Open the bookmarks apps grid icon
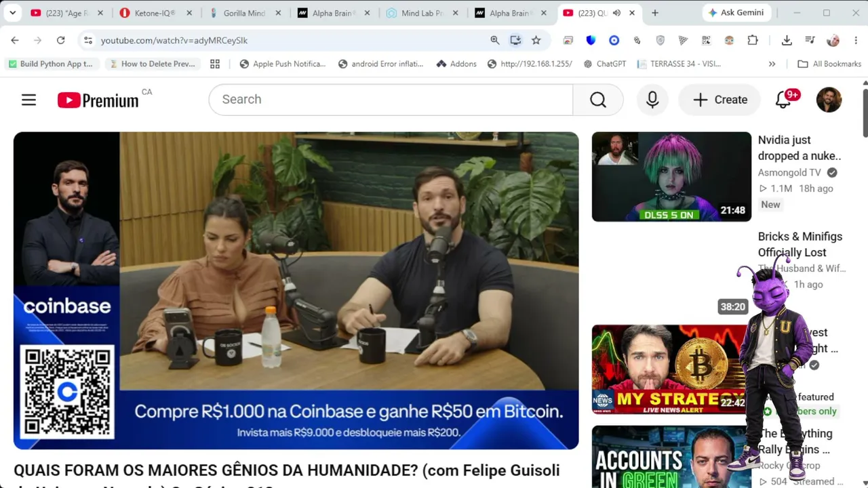The width and height of the screenshot is (868, 488). coord(215,64)
